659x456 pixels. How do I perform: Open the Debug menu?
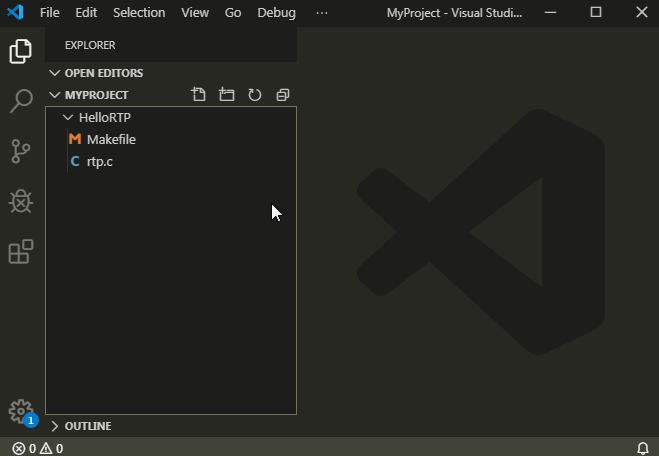[x=276, y=13]
